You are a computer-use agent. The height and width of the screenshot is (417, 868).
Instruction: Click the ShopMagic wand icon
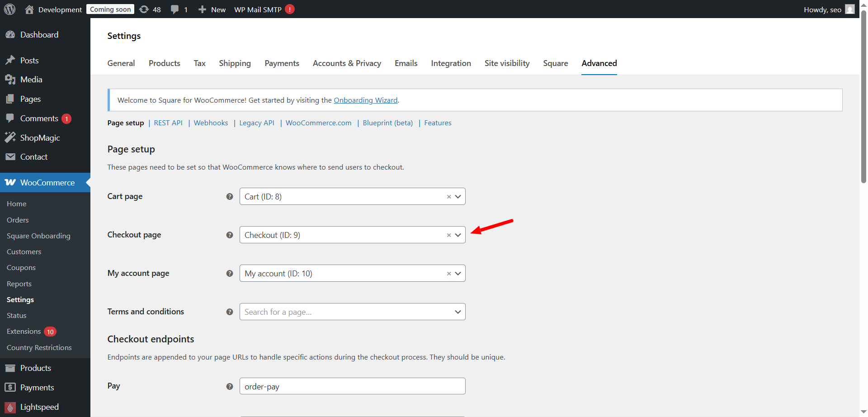click(10, 137)
